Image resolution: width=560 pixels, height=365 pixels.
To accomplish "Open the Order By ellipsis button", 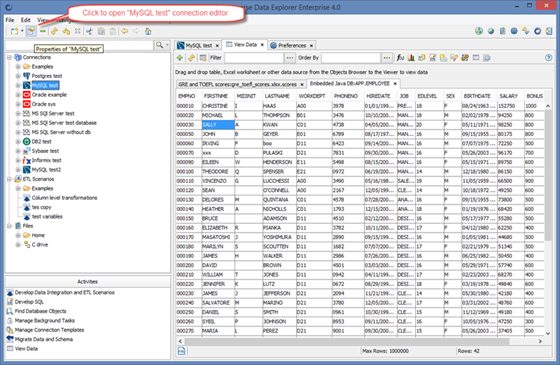I will point(387,58).
